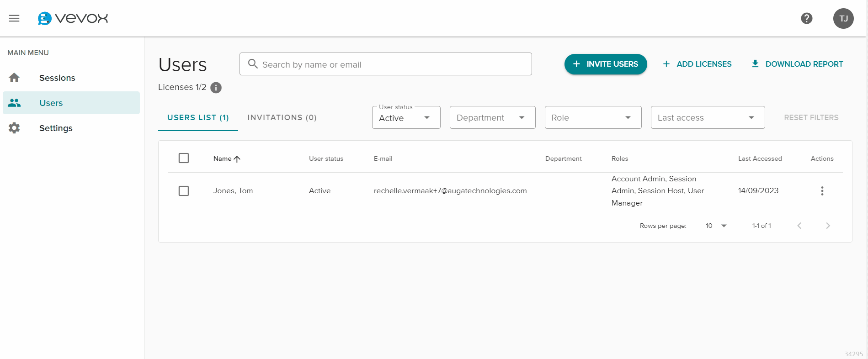Go to the previous page of users
This screenshot has width=868, height=359.
pos(799,226)
